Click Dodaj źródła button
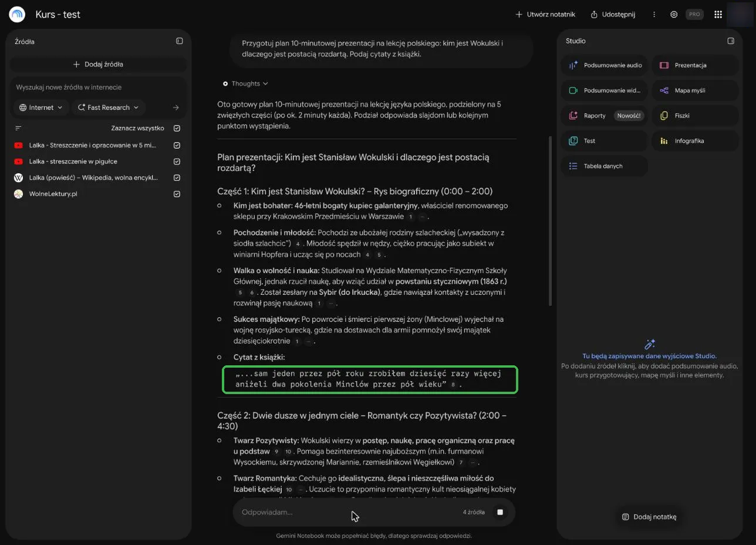756x545 pixels. point(98,64)
